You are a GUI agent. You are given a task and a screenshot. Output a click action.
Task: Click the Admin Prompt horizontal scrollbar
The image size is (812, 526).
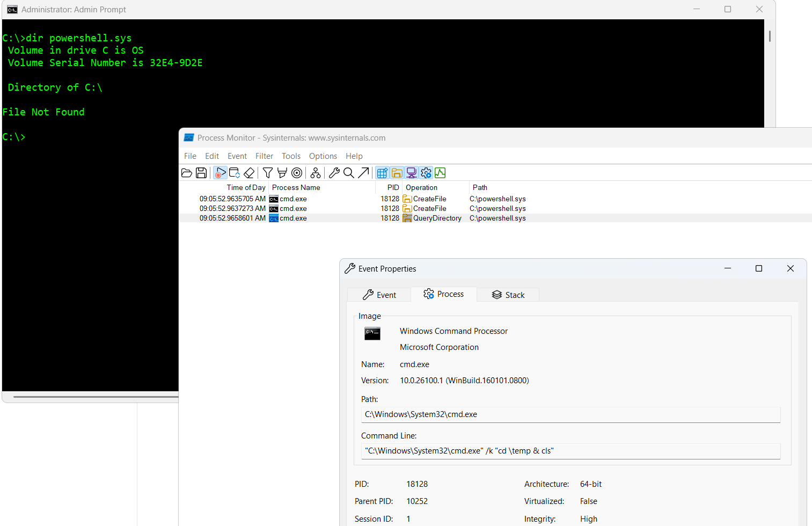pos(96,397)
